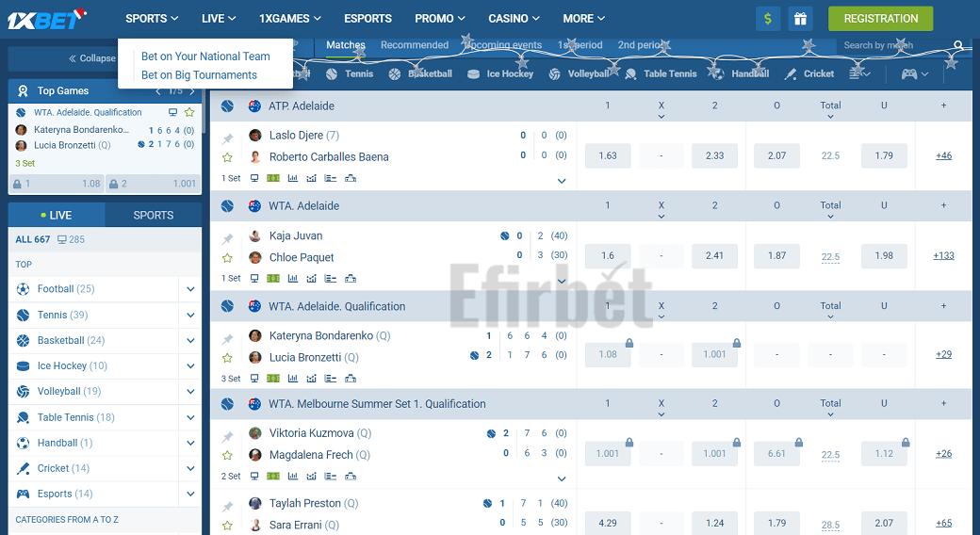
Task: Choose Bet on Your National Team
Action: tap(205, 57)
